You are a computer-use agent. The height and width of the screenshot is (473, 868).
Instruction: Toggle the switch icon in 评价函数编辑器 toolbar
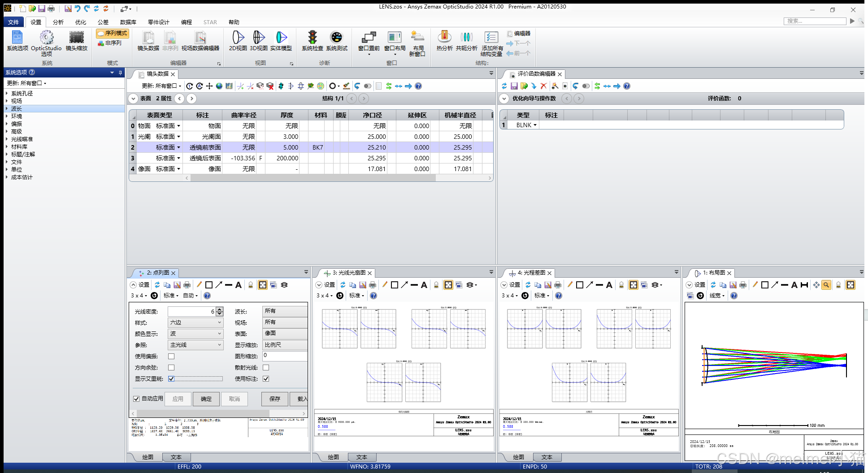[x=586, y=86]
